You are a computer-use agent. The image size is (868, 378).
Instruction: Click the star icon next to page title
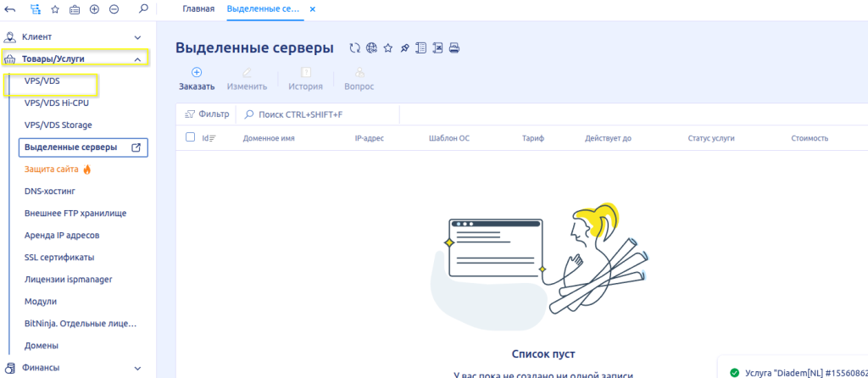pos(387,48)
